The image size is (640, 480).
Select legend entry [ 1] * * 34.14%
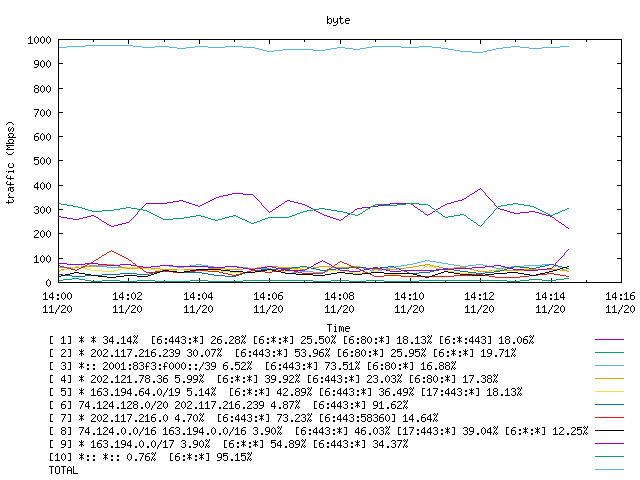pos(291,340)
